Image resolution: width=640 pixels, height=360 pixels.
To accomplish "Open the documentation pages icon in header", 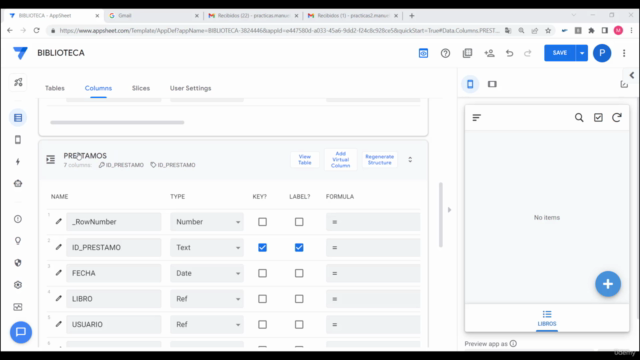I will [x=467, y=53].
